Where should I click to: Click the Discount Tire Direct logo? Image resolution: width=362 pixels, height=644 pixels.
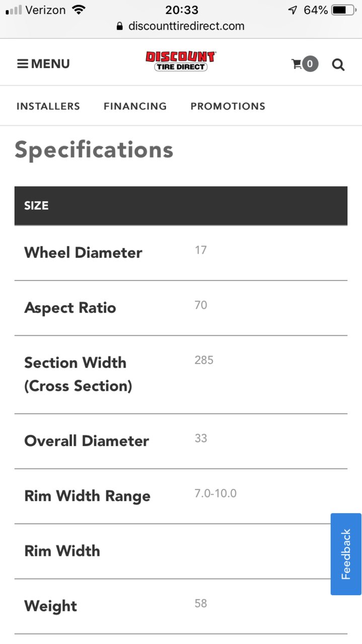(x=181, y=61)
